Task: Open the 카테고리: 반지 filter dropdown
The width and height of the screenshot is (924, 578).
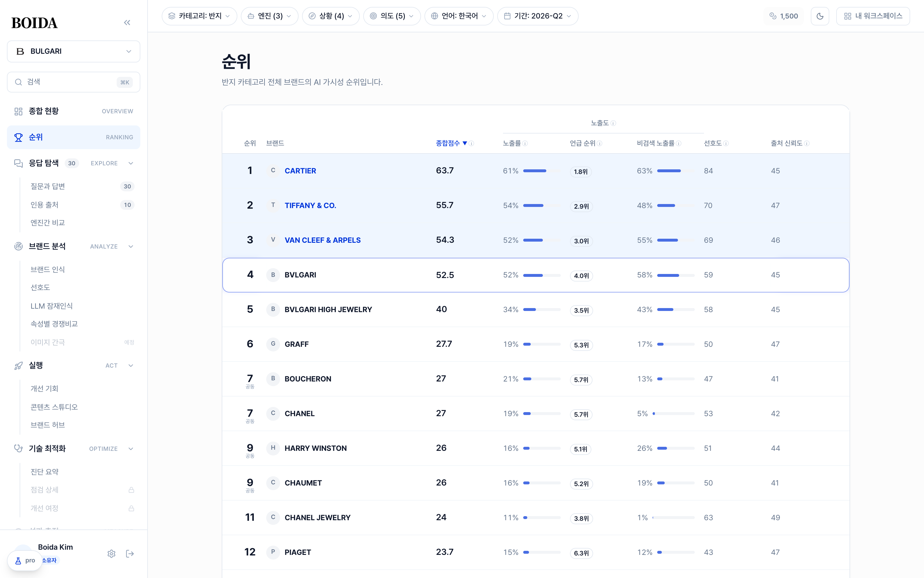Action: point(199,16)
